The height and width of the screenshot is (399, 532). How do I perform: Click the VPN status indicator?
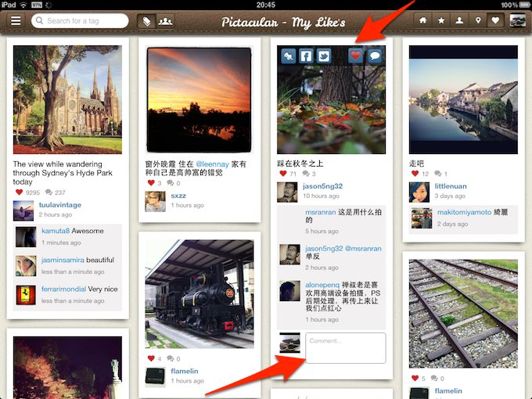pos(37,5)
